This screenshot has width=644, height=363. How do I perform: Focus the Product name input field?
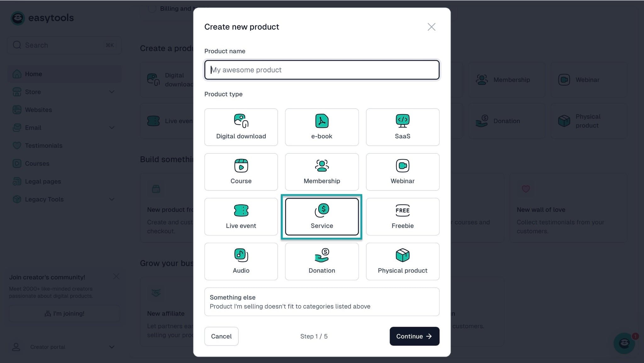[322, 70]
